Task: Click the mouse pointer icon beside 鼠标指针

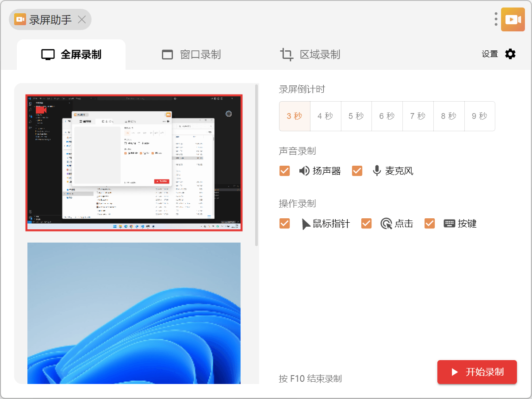Action: [x=306, y=224]
